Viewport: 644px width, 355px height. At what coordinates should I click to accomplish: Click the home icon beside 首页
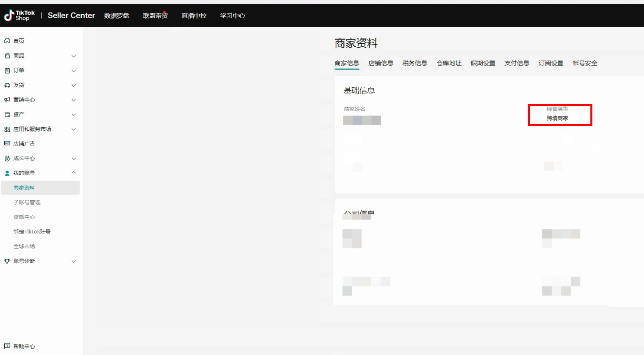click(x=7, y=41)
